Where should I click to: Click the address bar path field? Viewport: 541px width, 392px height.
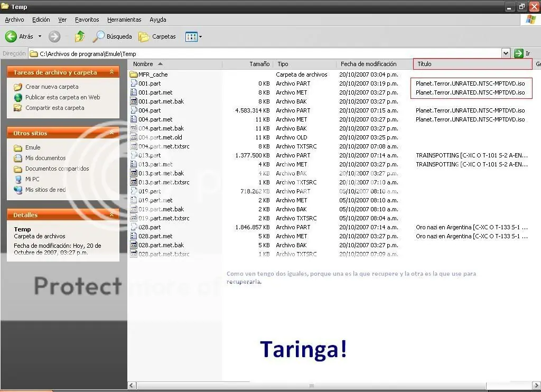coord(265,53)
